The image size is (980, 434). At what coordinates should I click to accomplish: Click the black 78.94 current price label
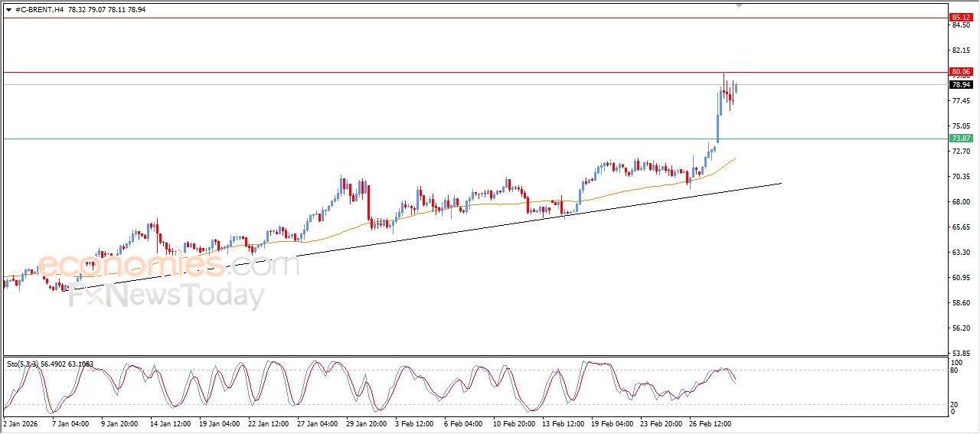(960, 85)
